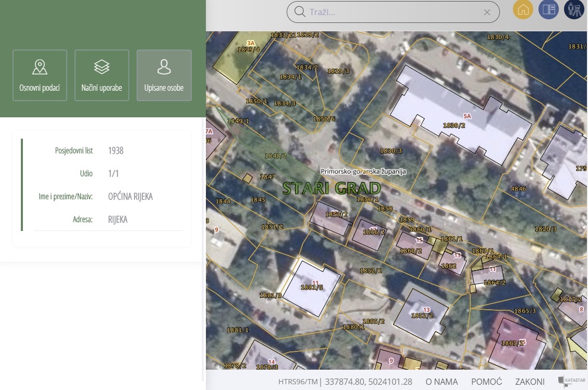Viewport: 588px width, 390px height.
Task: Click the HTRS96/TM coordinate system label
Action: 298,382
